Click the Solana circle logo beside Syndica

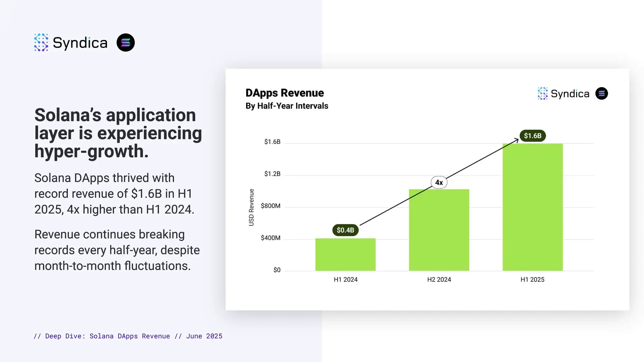pyautogui.click(x=126, y=42)
